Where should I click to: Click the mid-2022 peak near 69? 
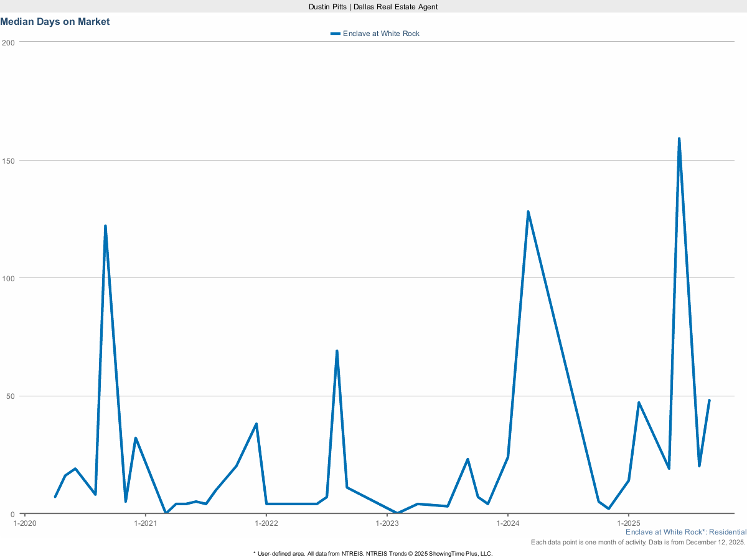[337, 351]
